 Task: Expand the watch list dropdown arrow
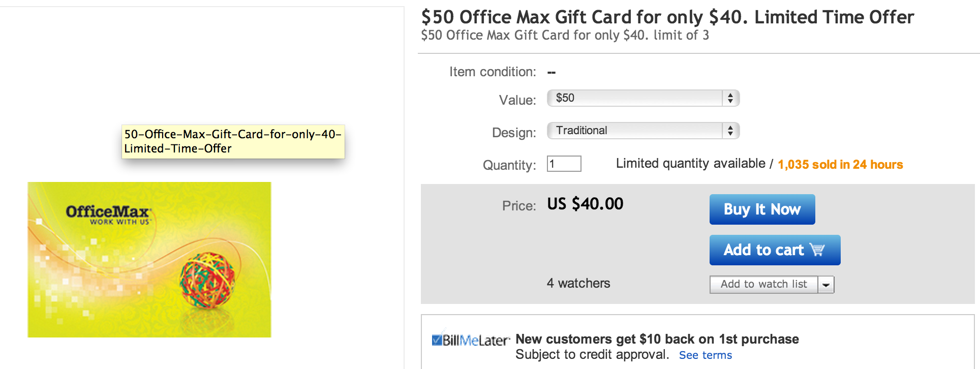tap(826, 285)
